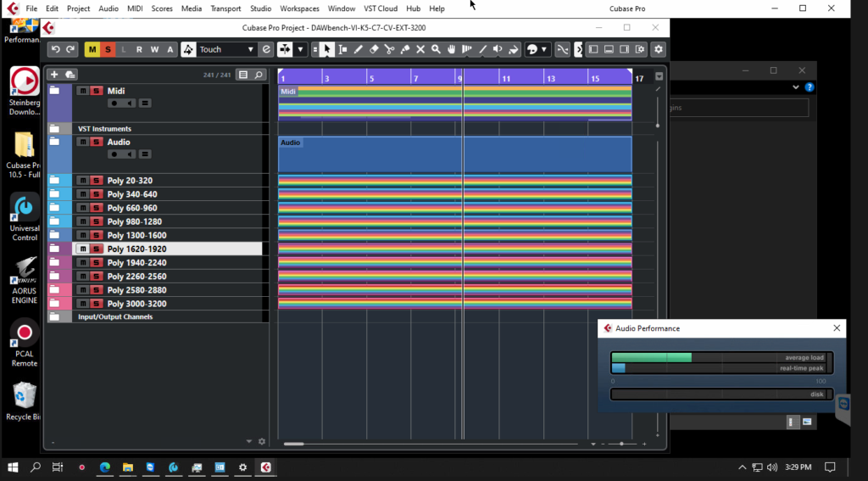868x481 pixels.
Task: Click the vertical zoom slider handle
Action: (x=658, y=126)
